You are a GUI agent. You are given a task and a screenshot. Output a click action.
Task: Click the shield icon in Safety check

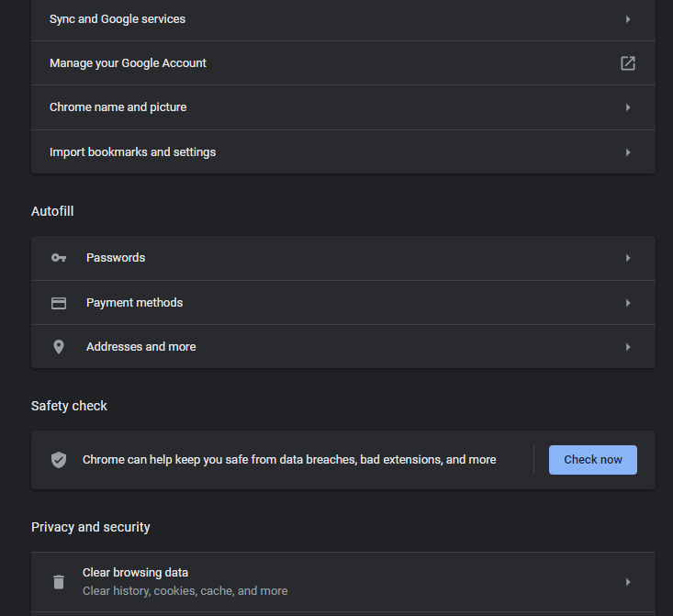pos(59,460)
